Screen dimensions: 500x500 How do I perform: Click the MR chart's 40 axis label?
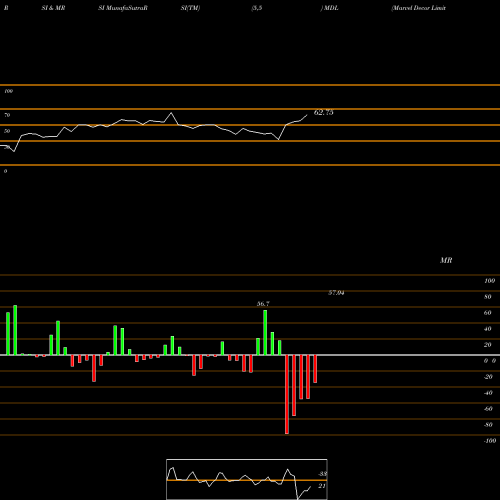[488, 329]
